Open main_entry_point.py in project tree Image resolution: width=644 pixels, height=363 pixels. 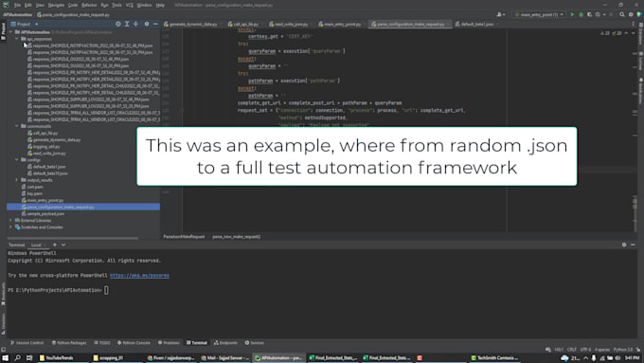(45, 200)
